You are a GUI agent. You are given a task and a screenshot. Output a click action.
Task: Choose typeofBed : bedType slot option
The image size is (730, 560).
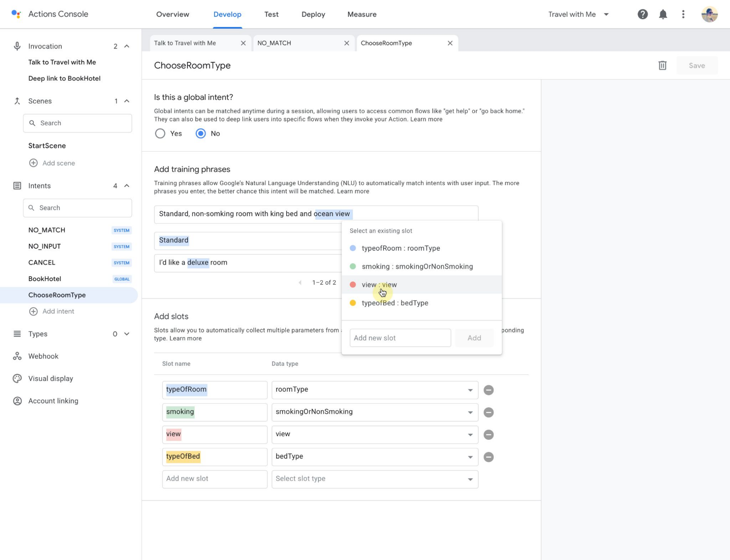[x=422, y=303]
